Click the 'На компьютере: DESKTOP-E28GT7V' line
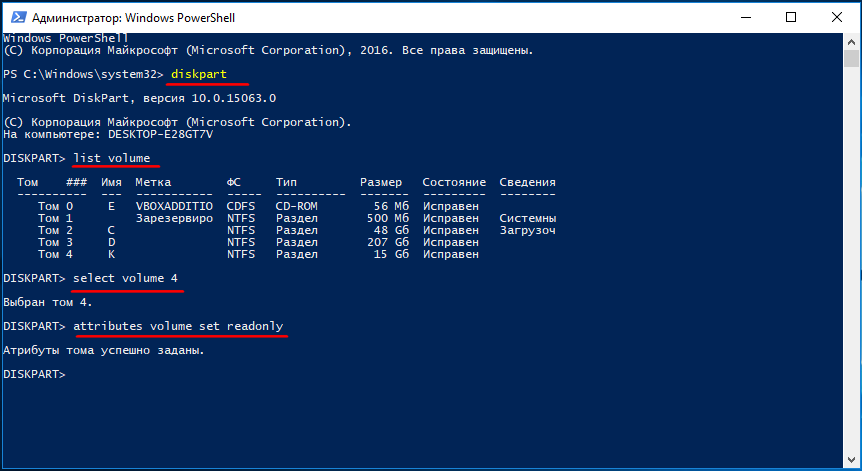The height and width of the screenshot is (471, 862). pos(108,134)
